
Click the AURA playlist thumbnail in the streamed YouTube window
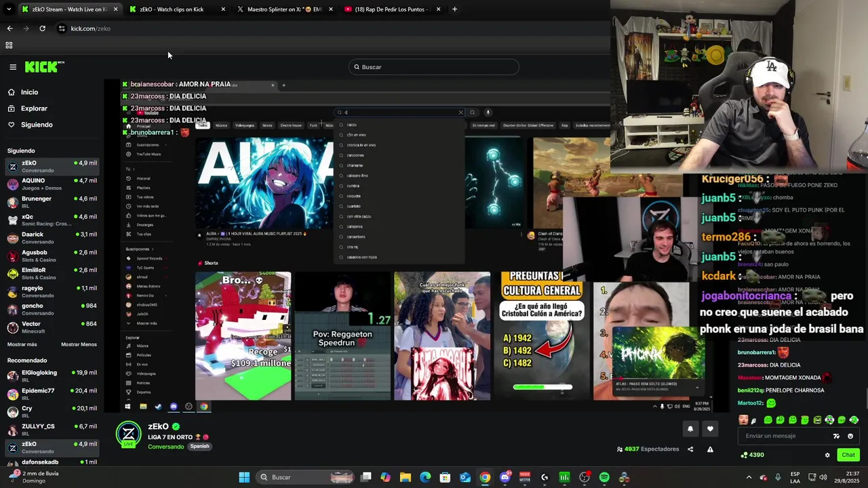pyautogui.click(x=264, y=183)
